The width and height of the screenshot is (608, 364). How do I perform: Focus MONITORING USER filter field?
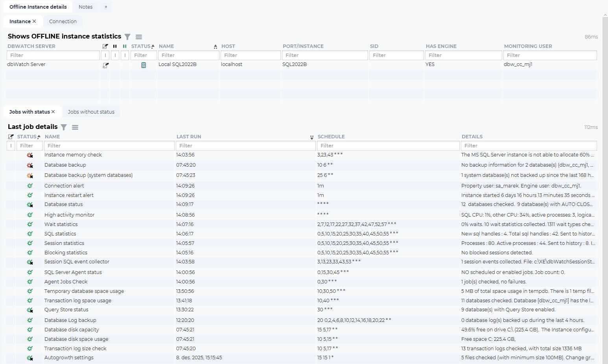[550, 55]
